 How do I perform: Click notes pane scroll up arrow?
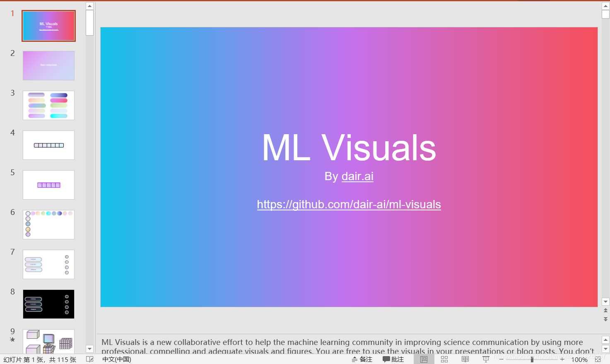pyautogui.click(x=605, y=340)
